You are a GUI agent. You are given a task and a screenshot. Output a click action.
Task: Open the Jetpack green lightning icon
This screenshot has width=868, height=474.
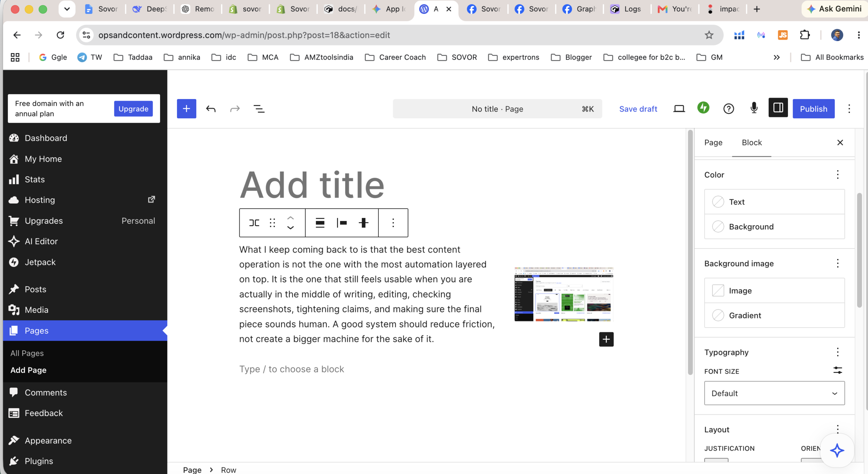pos(703,108)
